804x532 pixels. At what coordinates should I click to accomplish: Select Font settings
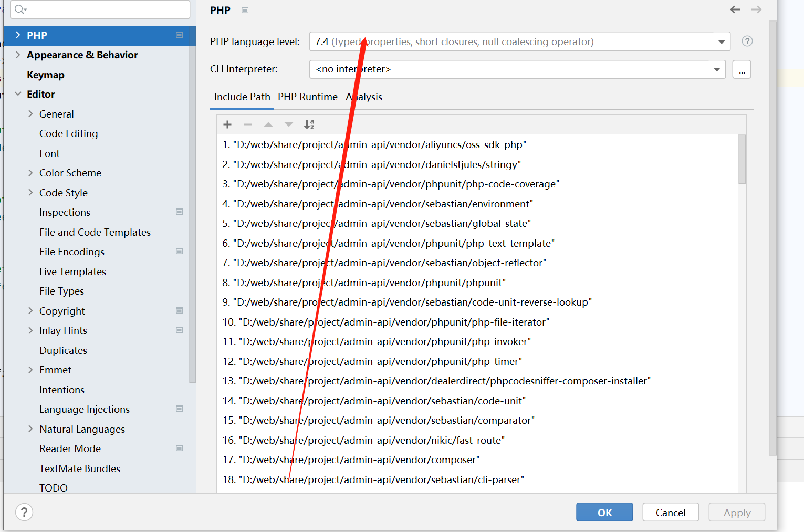50,153
